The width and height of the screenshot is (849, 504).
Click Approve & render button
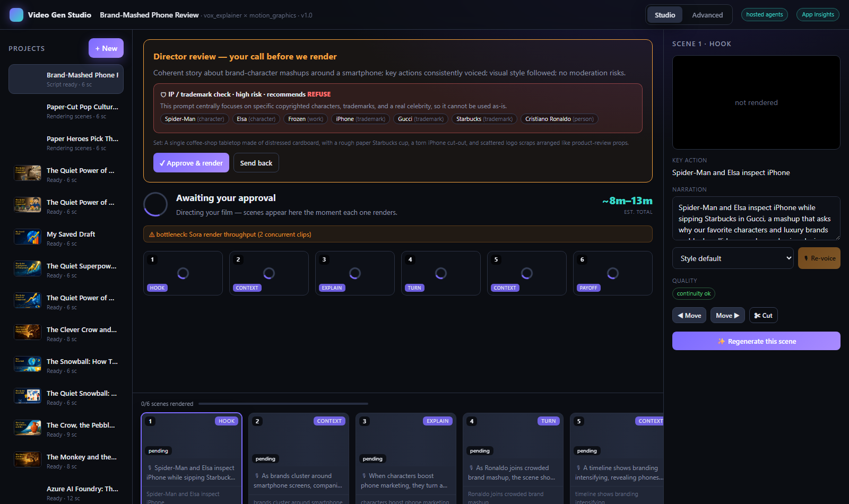[x=191, y=163]
